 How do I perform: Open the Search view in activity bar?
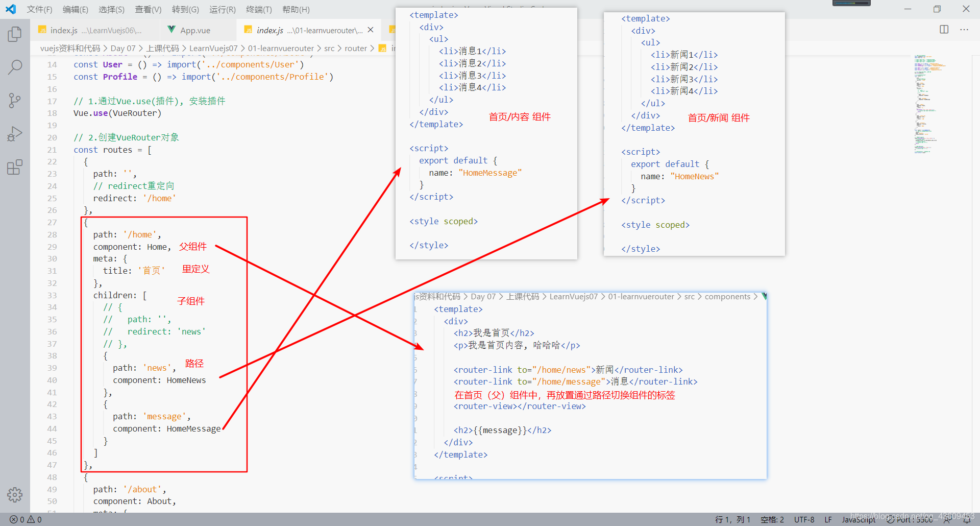[x=15, y=67]
